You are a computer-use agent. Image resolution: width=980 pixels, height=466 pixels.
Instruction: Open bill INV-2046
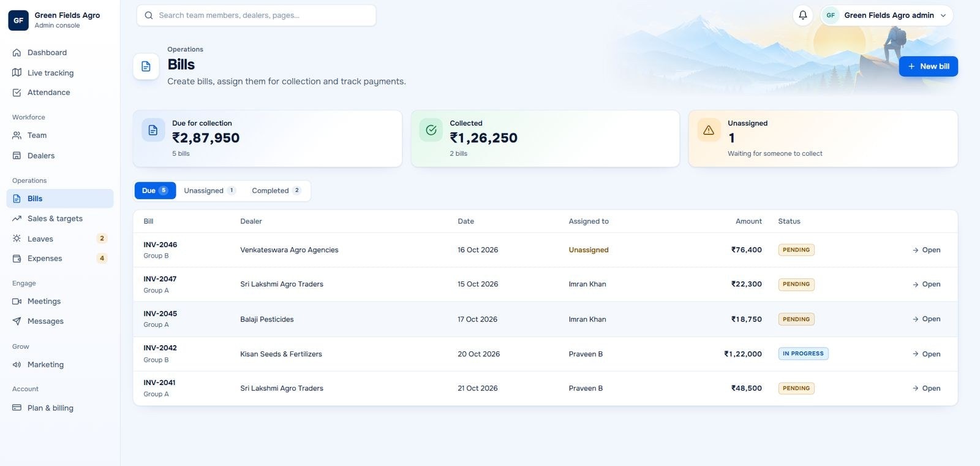(926, 250)
